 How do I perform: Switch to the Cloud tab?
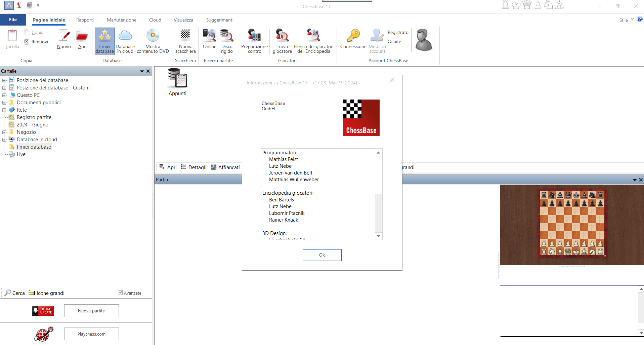point(155,20)
